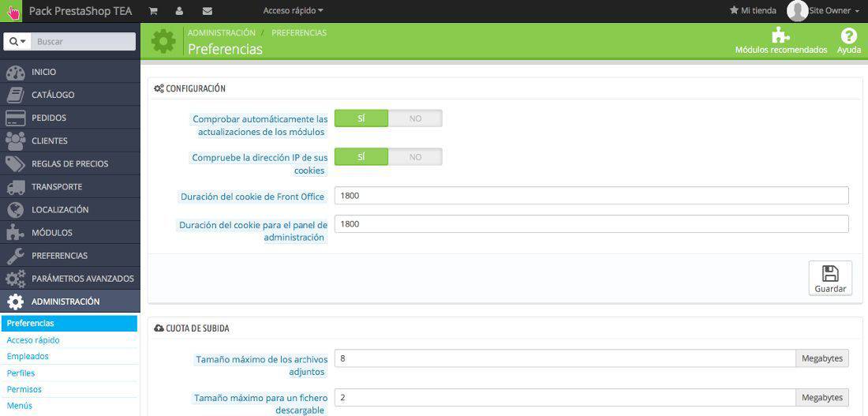Click the Guardar floppy disk icon
The width and height of the screenshot is (868, 416).
tap(830, 274)
